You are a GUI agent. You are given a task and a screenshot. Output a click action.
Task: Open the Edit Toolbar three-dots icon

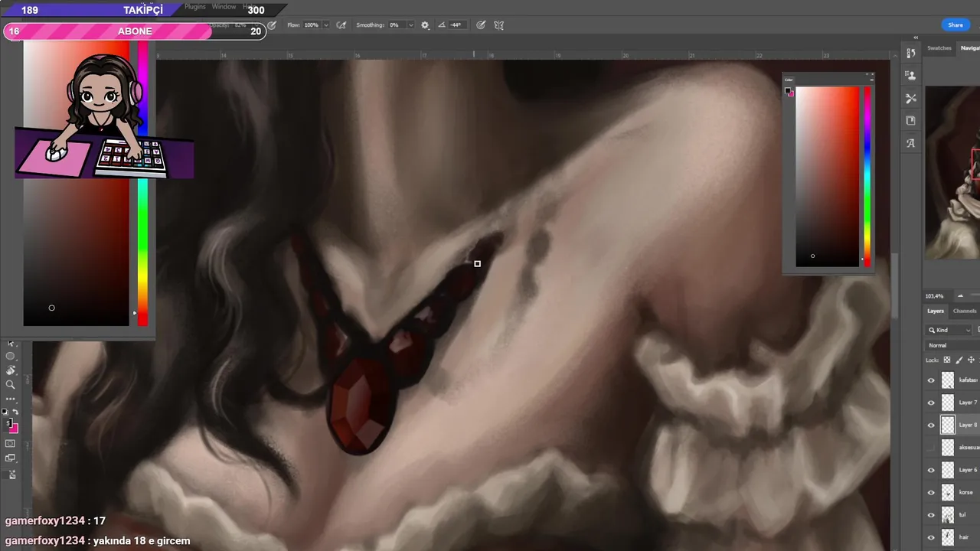(11, 399)
